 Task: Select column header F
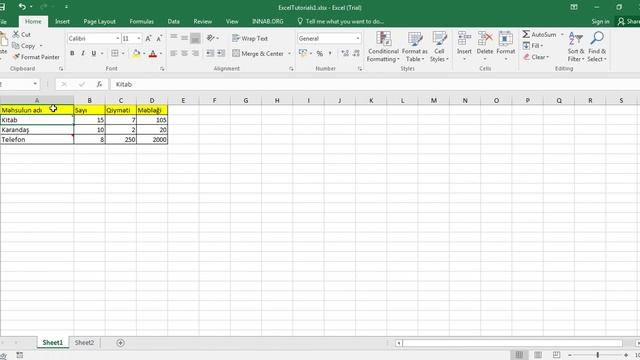214,100
